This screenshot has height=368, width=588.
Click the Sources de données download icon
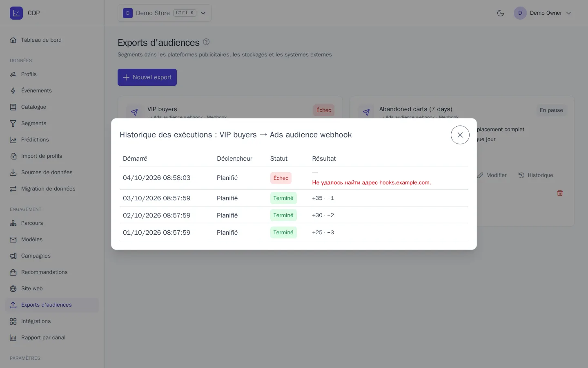(x=13, y=173)
